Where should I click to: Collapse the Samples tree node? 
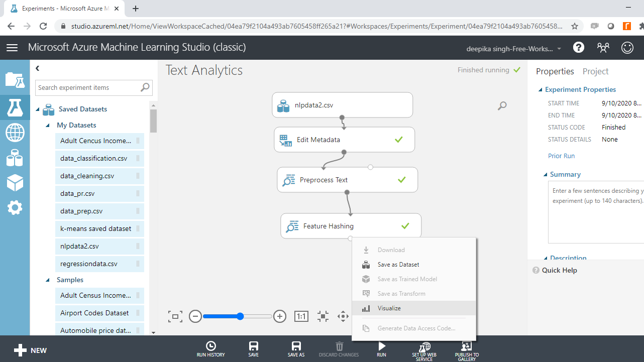pos(48,280)
